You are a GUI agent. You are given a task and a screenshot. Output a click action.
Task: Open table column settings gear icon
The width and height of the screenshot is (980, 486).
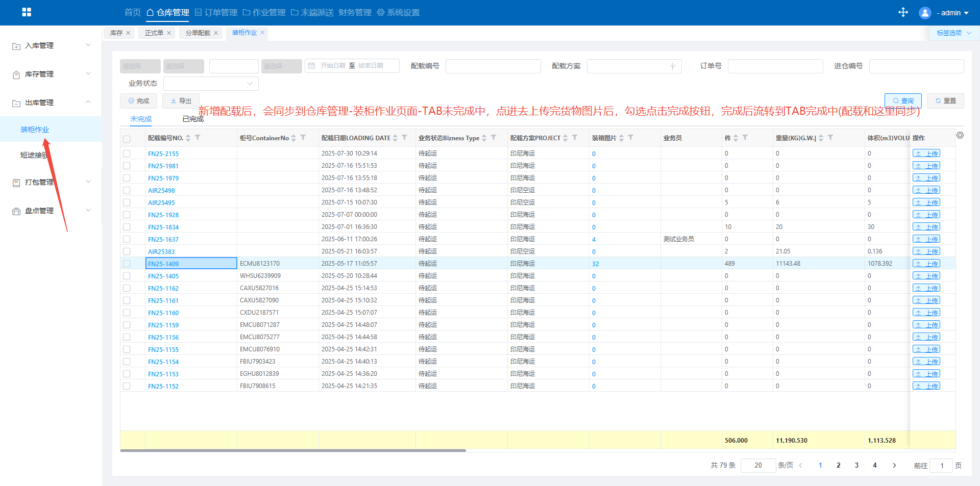[x=960, y=136]
